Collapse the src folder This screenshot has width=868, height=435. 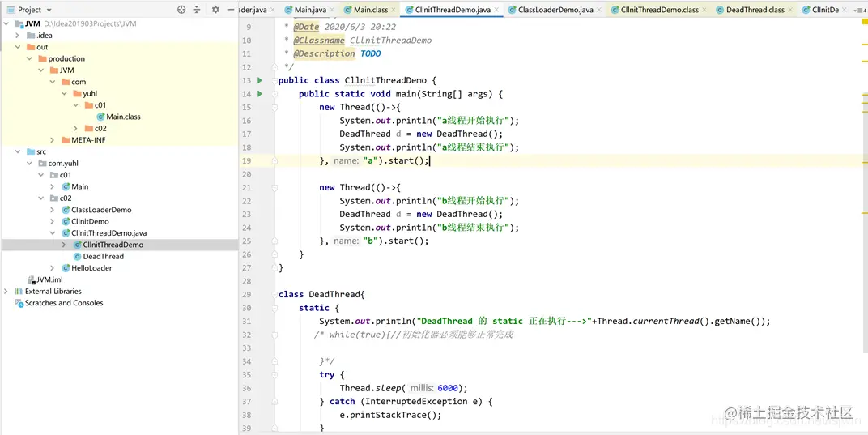tap(18, 151)
